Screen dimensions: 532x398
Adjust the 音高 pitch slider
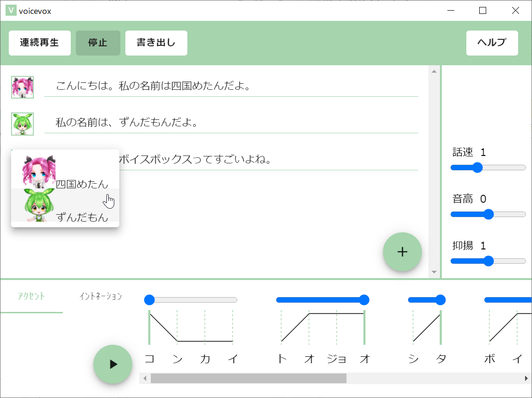[488, 214]
